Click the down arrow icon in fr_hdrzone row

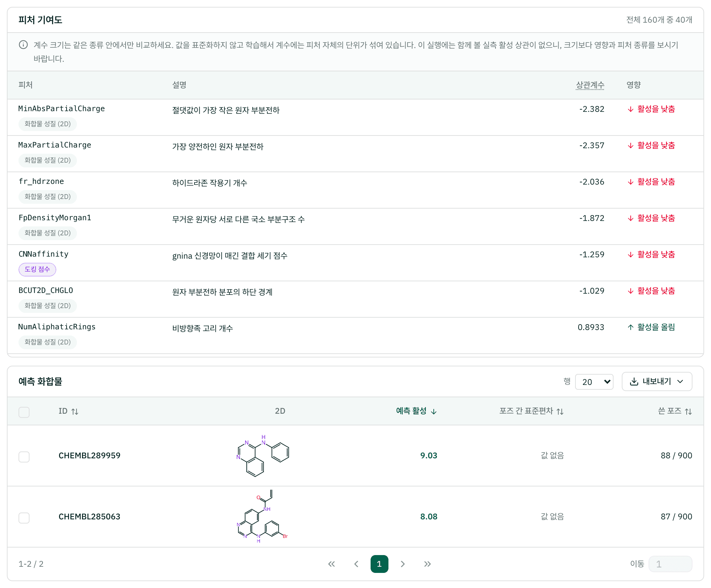(630, 182)
